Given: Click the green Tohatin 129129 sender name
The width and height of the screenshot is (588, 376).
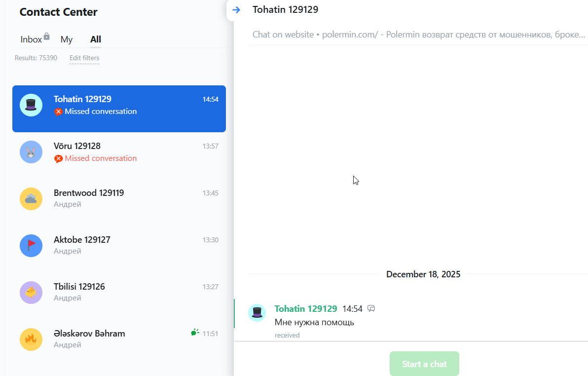Looking at the screenshot, I should (x=306, y=308).
